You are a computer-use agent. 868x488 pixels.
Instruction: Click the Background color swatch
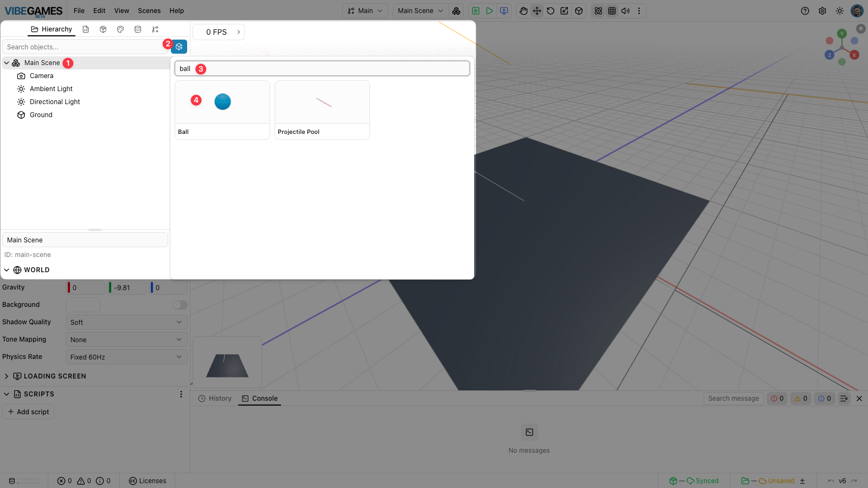click(83, 305)
